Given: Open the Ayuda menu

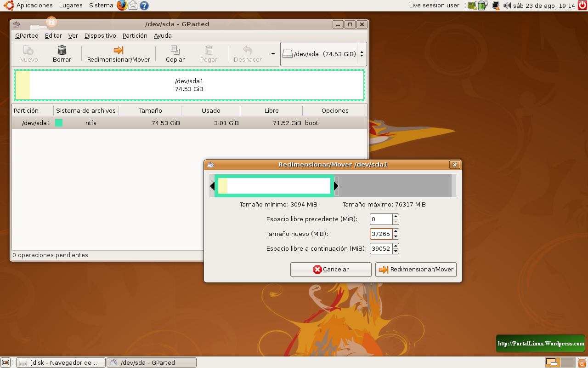Looking at the screenshot, I should pyautogui.click(x=163, y=35).
